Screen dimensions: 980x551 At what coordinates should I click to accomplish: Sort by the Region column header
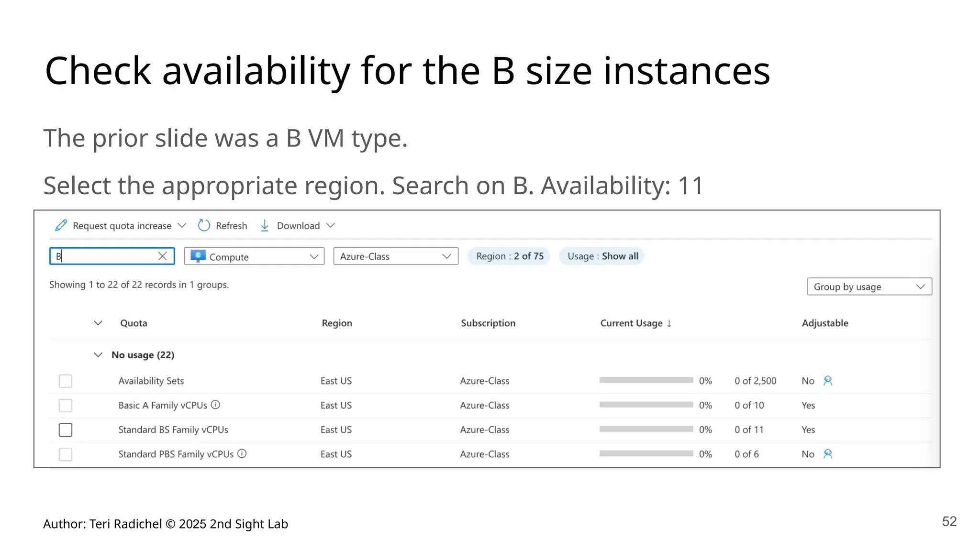337,323
